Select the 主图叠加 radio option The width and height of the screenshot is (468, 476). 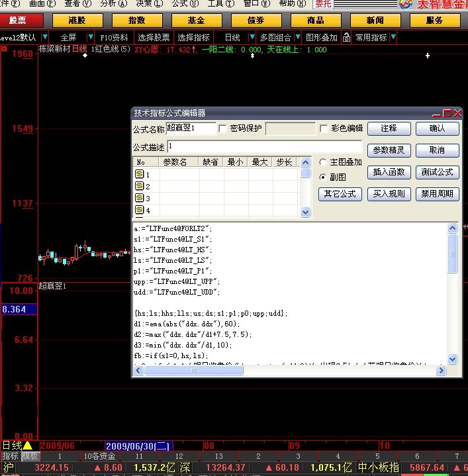click(323, 162)
